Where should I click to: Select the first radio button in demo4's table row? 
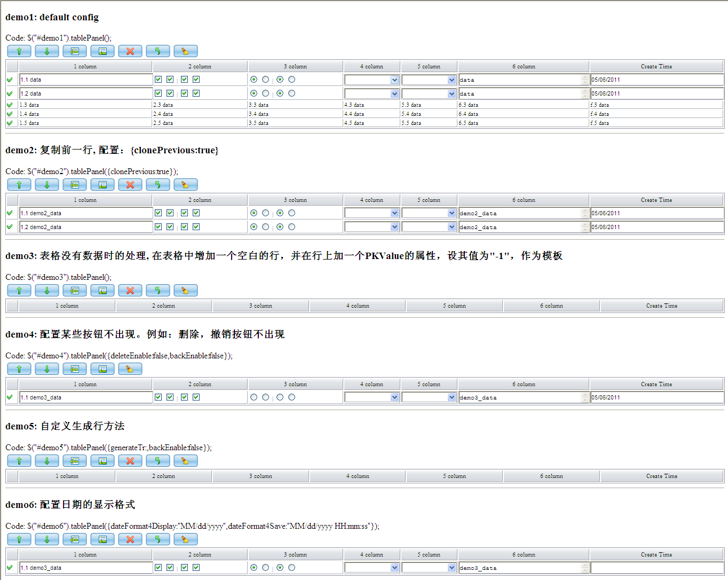click(x=254, y=397)
